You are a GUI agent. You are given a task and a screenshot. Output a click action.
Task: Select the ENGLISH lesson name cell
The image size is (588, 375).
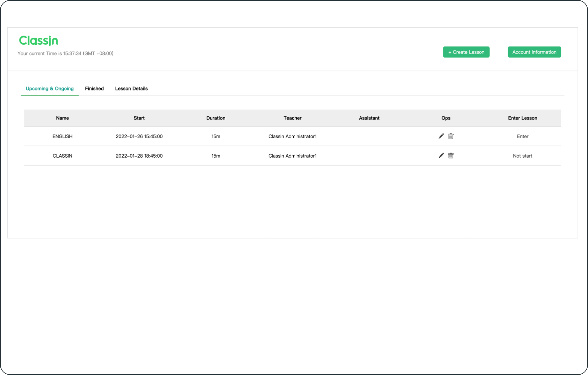(x=62, y=136)
